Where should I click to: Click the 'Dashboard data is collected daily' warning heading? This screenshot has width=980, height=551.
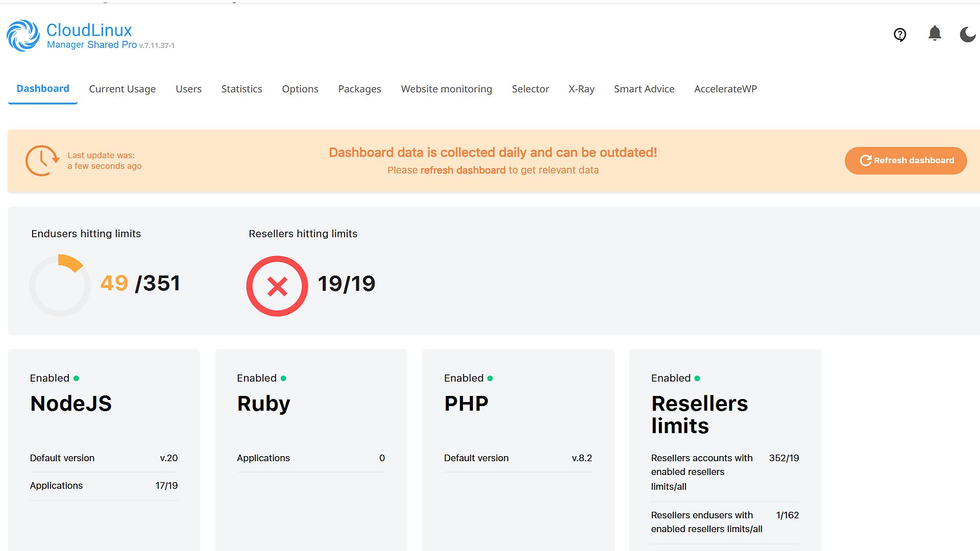493,153
